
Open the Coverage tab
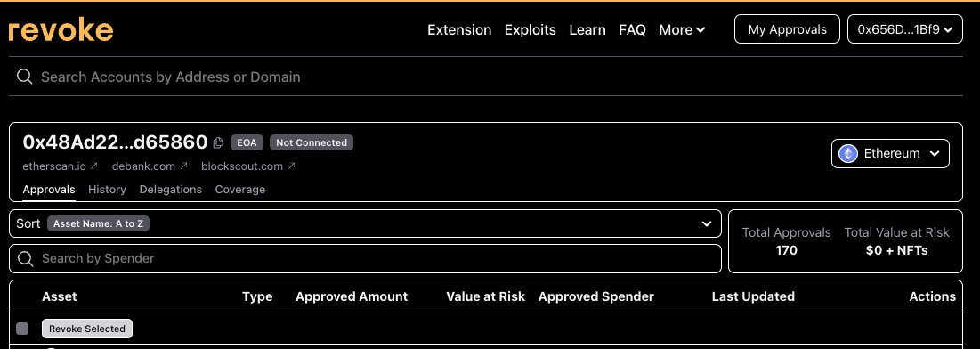240,189
